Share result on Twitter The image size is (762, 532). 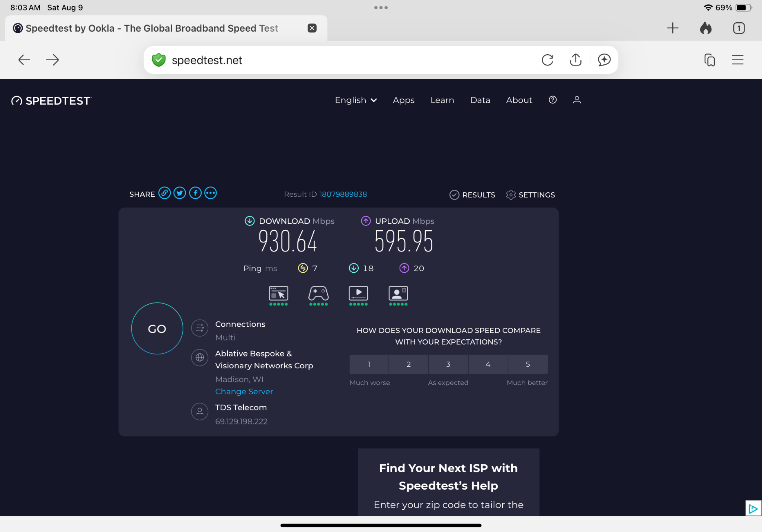(180, 193)
